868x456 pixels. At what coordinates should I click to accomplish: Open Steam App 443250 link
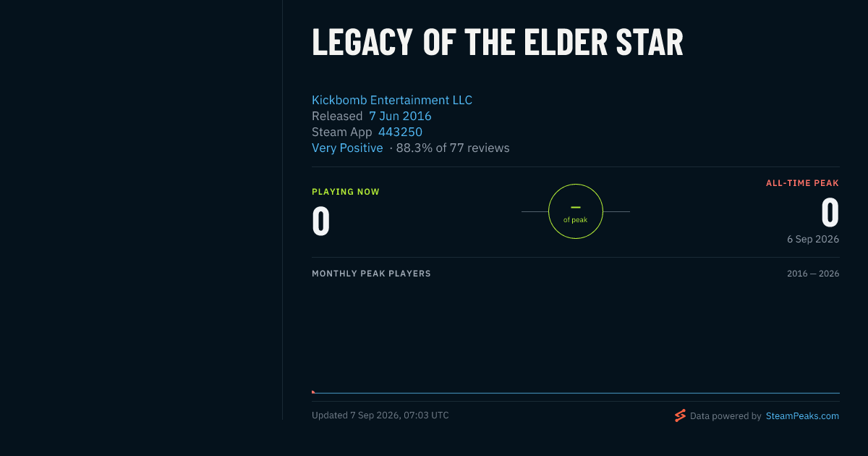pyautogui.click(x=400, y=132)
